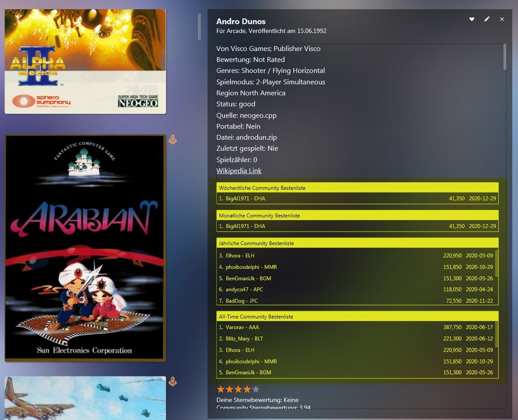Select weekly leaderboard entry BigAl1971 - DHA
Screen dimensions: 518x420
click(x=357, y=198)
